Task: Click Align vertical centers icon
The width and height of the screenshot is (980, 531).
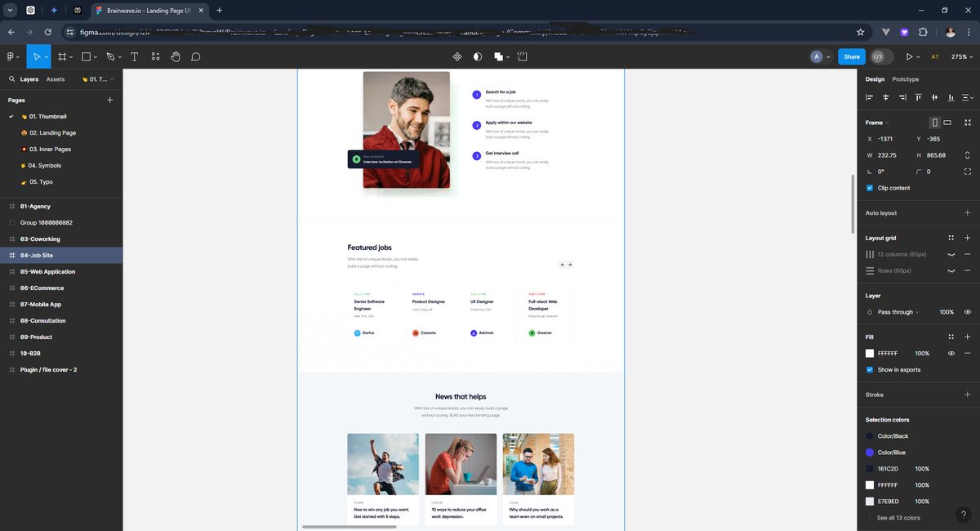Action: [935, 97]
